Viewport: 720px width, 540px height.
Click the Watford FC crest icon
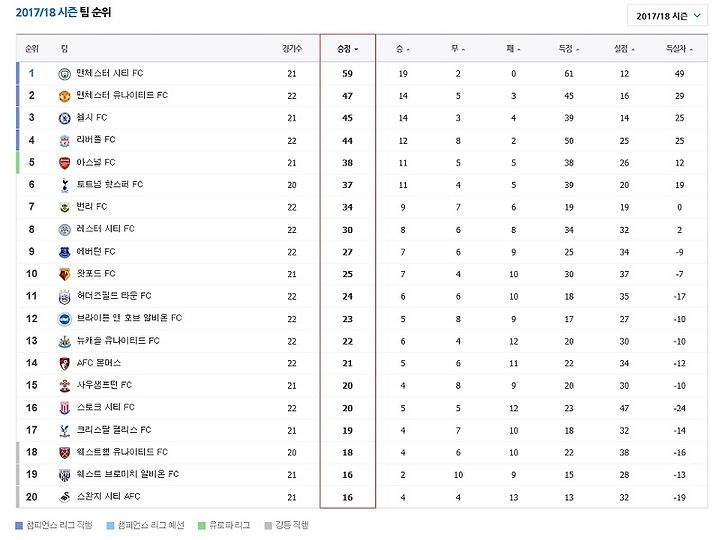pos(65,274)
